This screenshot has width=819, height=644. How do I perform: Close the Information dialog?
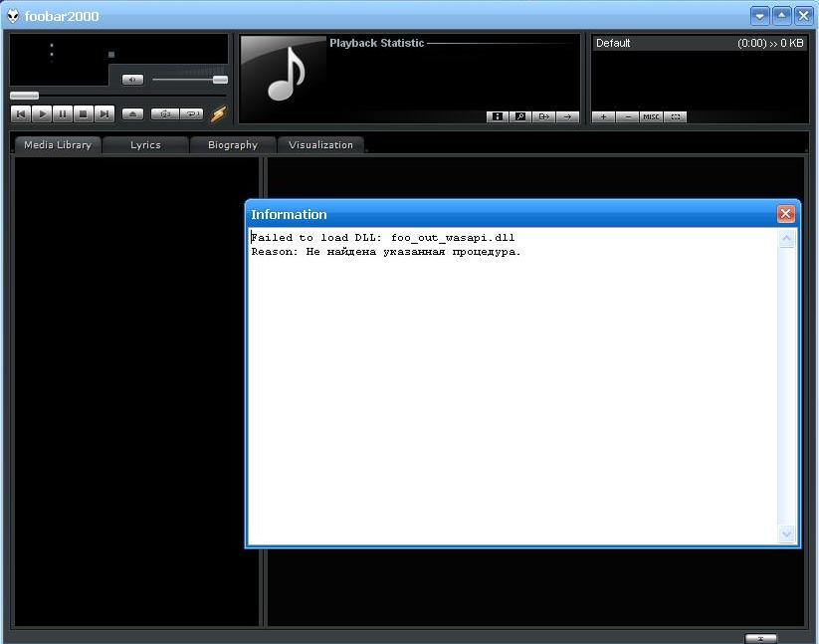coord(785,214)
